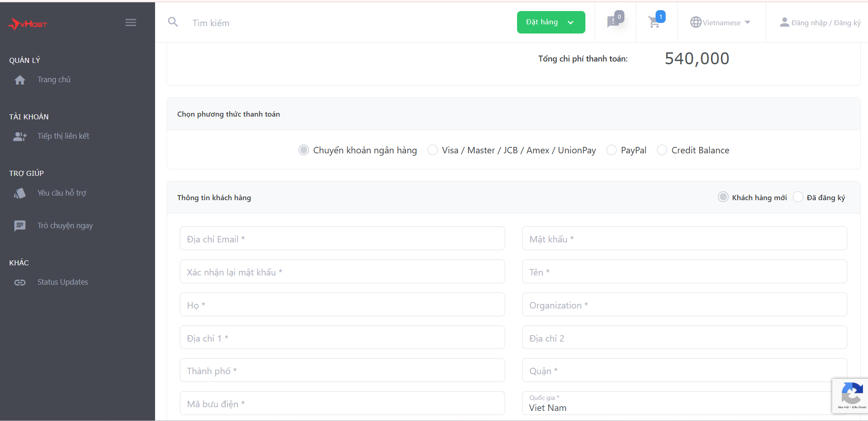Go to Trang chủ in sidebar
The image size is (868, 421).
(x=54, y=80)
